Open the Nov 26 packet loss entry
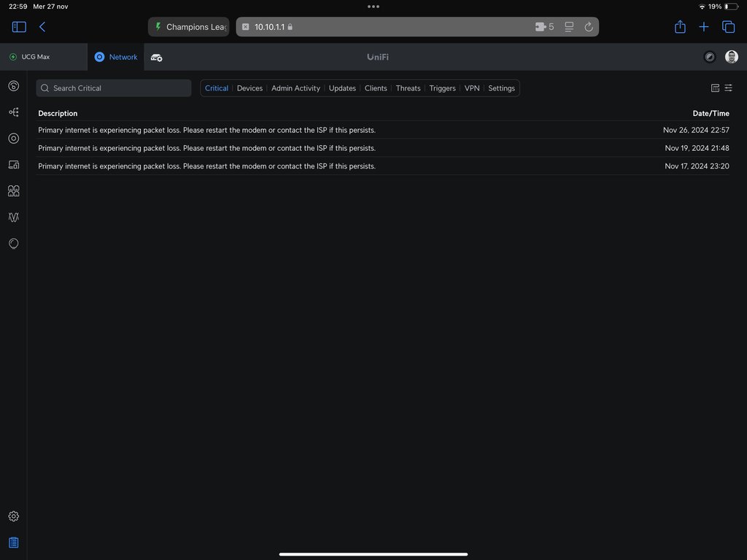This screenshot has height=560, width=747. (x=206, y=130)
